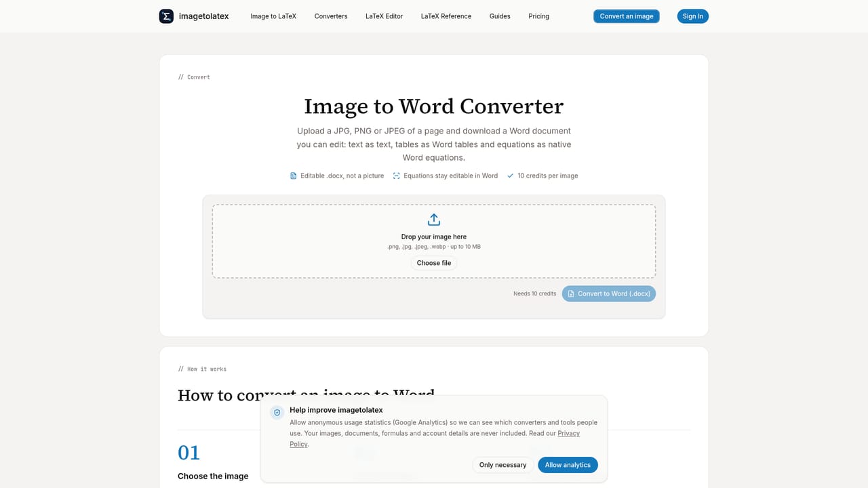Click the Needs 10 credits text
This screenshot has height=488, width=868.
tap(534, 293)
